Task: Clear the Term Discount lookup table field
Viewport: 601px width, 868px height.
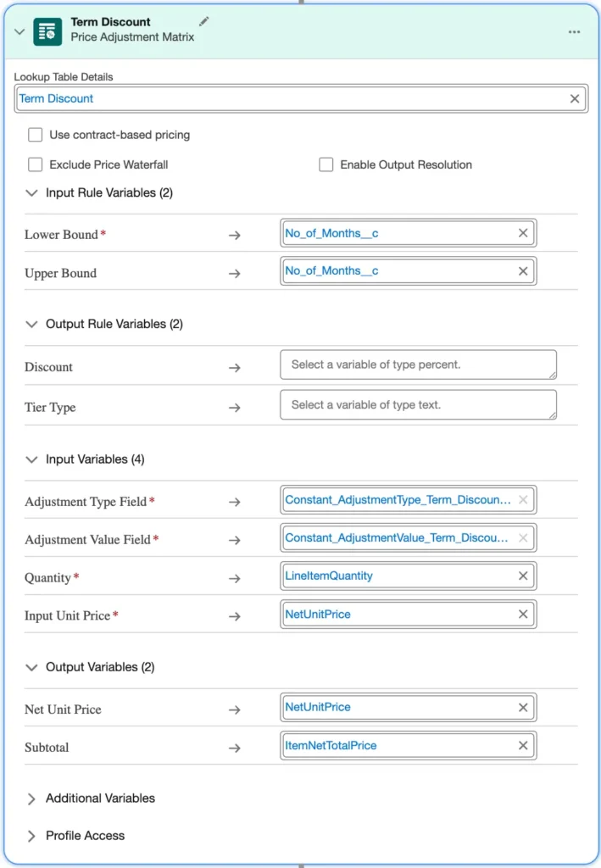Action: click(x=575, y=99)
